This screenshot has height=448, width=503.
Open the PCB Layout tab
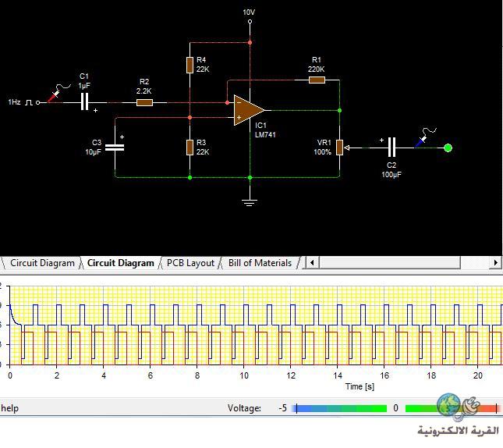[x=190, y=263]
